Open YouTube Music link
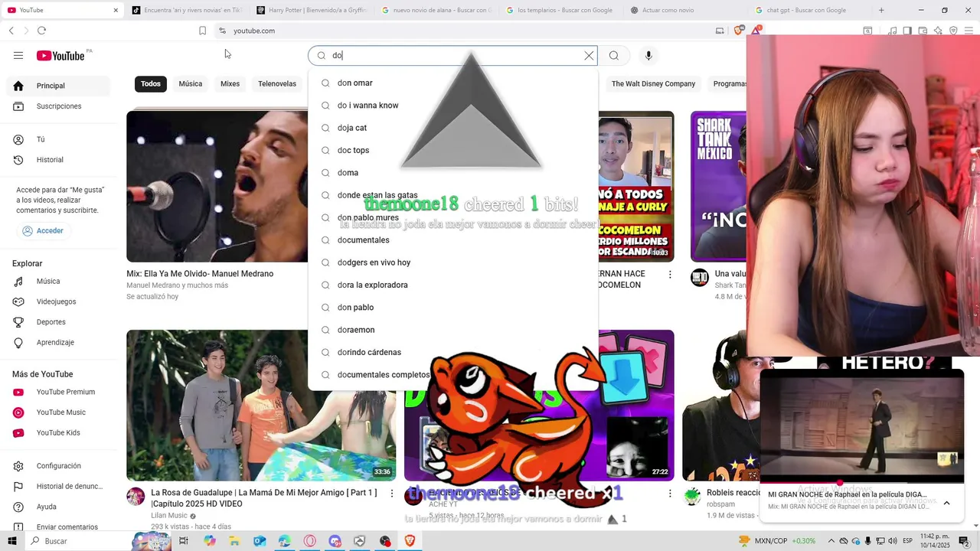Viewport: 980px width, 551px height. [60, 412]
